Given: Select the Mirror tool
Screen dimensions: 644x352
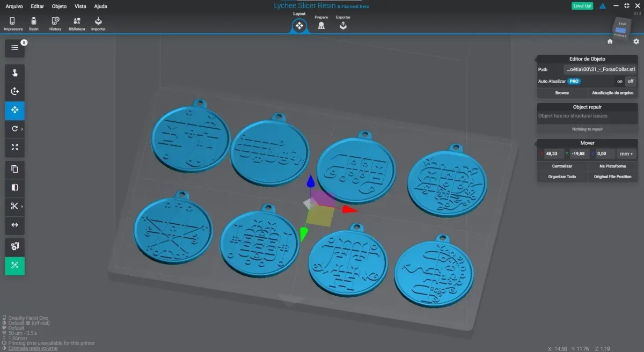Looking at the screenshot, I should pos(14,187).
